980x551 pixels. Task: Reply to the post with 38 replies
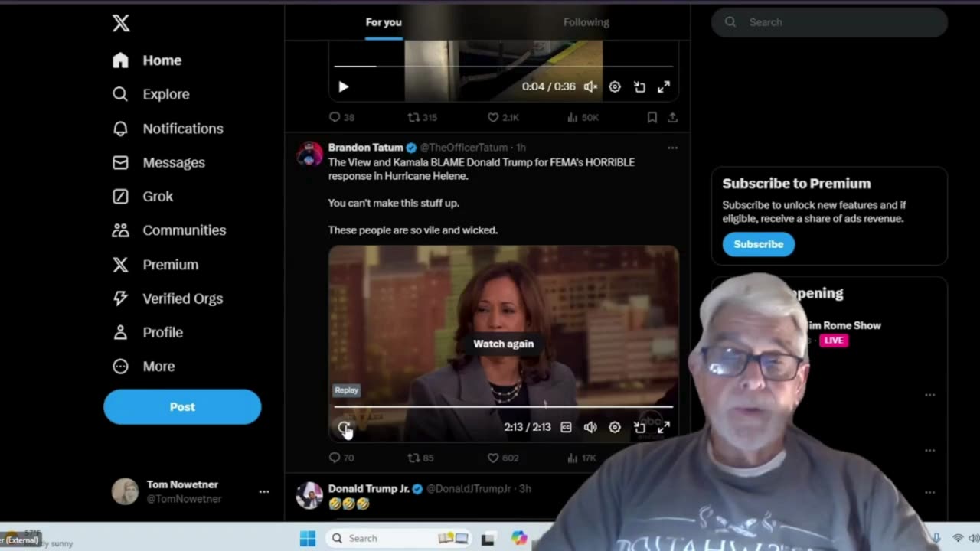click(341, 117)
